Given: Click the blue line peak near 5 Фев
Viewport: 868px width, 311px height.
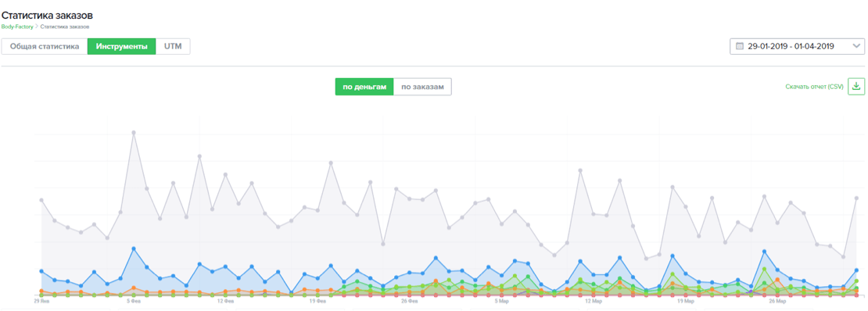Looking at the screenshot, I should pyautogui.click(x=134, y=249).
